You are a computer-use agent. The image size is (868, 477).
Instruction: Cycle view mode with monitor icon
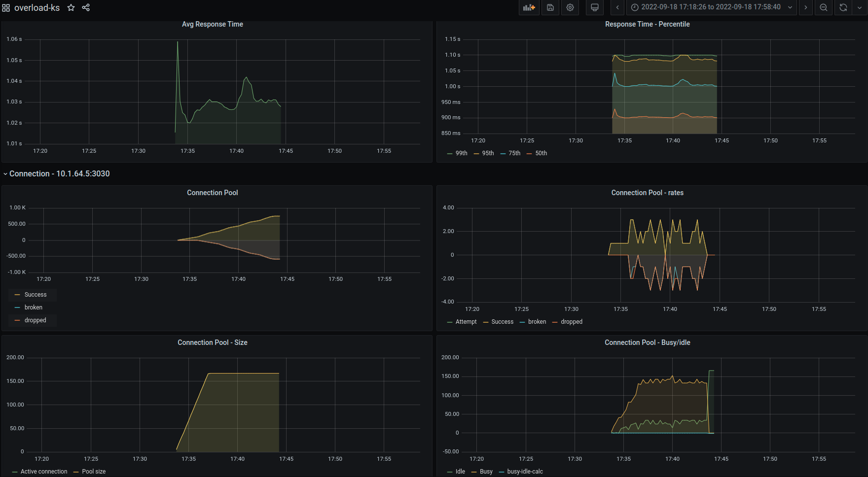click(595, 7)
